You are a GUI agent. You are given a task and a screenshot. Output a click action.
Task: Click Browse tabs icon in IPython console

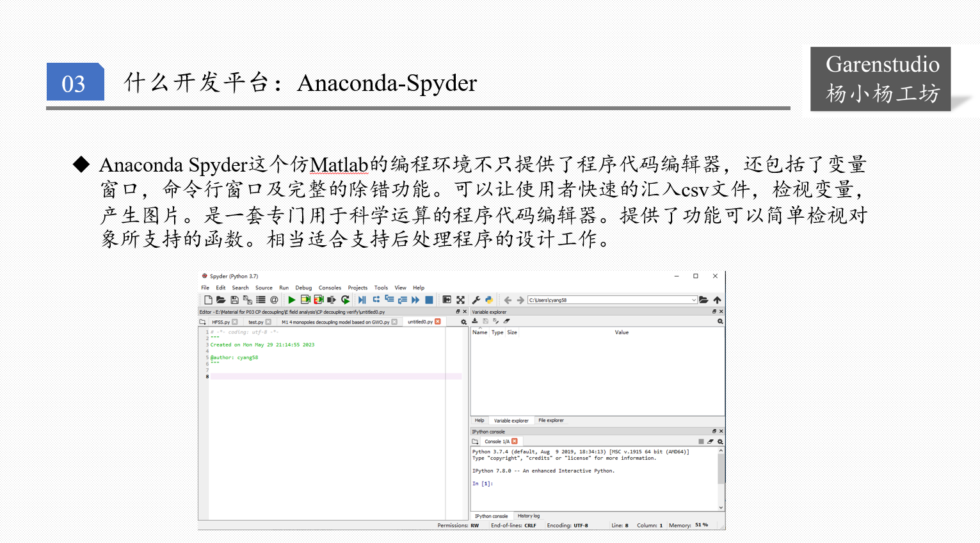(x=475, y=441)
